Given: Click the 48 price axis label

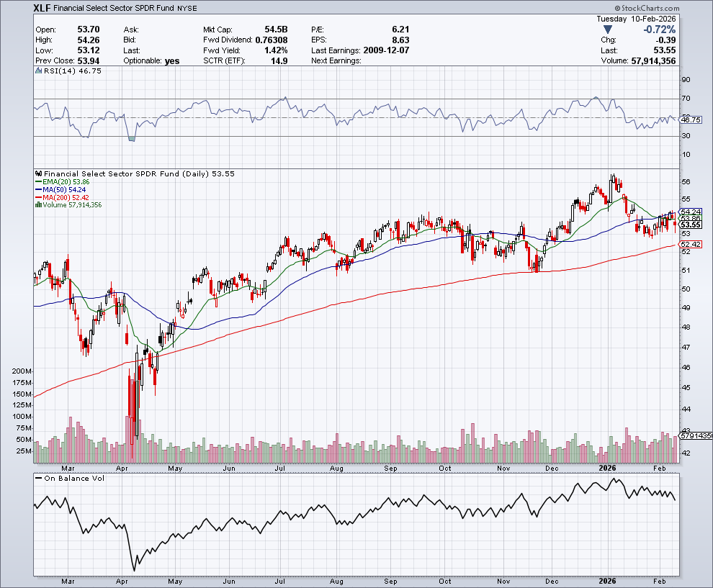Looking at the screenshot, I should tap(686, 327).
